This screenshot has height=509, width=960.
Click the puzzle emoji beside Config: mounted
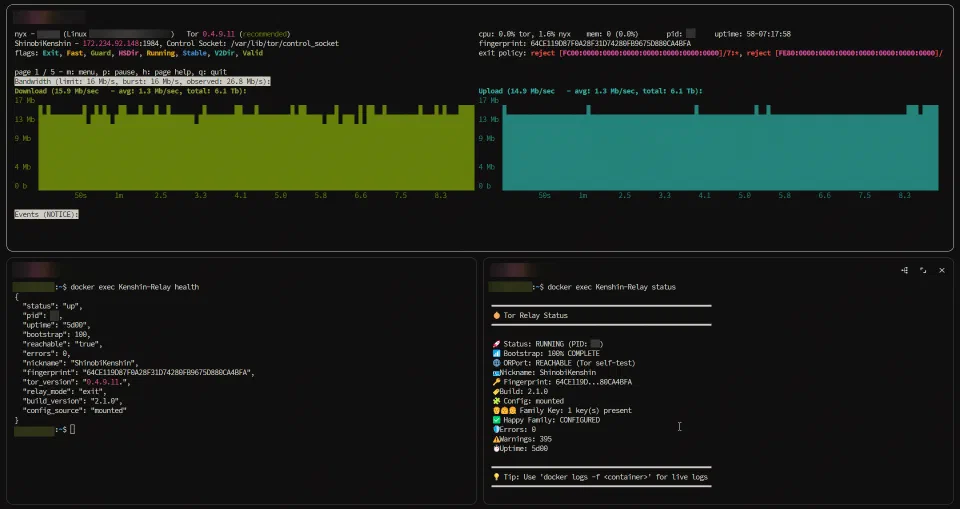point(497,401)
